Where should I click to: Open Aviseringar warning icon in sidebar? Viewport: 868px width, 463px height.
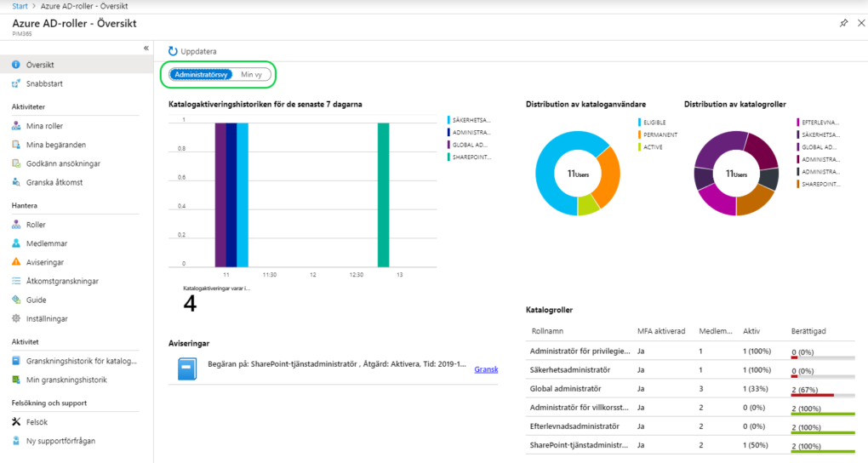pos(16,262)
